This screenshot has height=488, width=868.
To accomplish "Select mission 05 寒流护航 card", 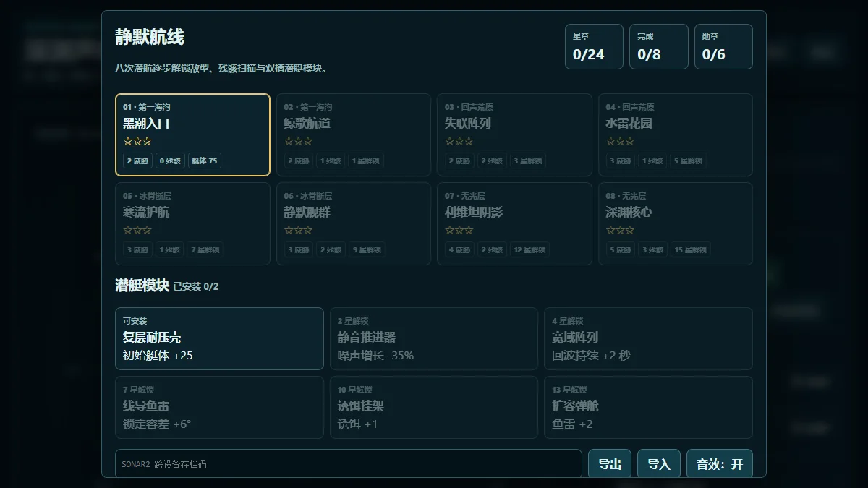I will (192, 223).
